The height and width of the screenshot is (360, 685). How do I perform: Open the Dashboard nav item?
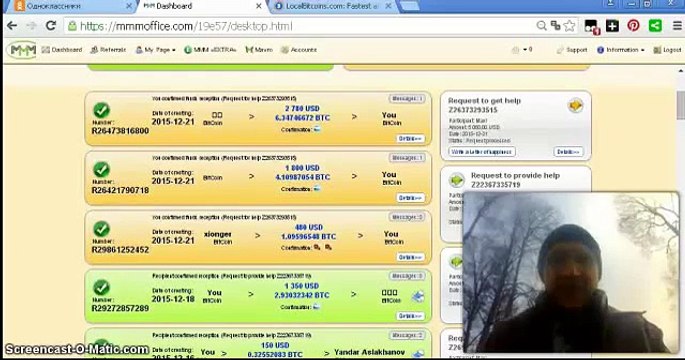(x=62, y=50)
